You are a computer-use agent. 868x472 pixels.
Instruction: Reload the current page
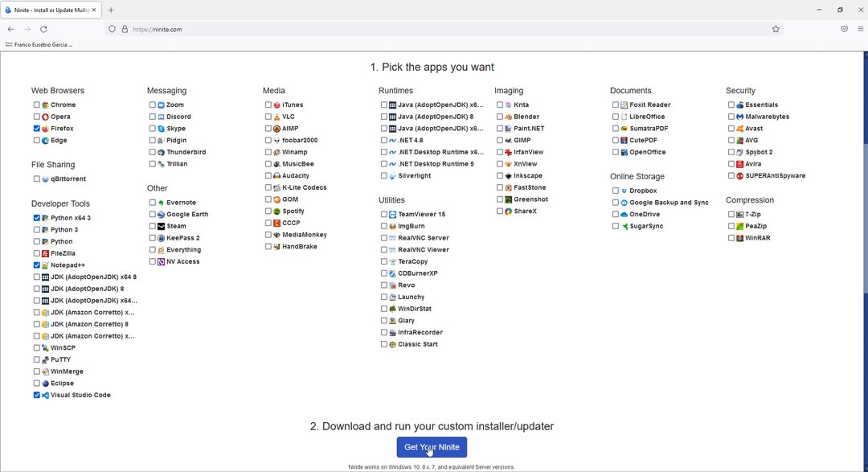(x=43, y=29)
